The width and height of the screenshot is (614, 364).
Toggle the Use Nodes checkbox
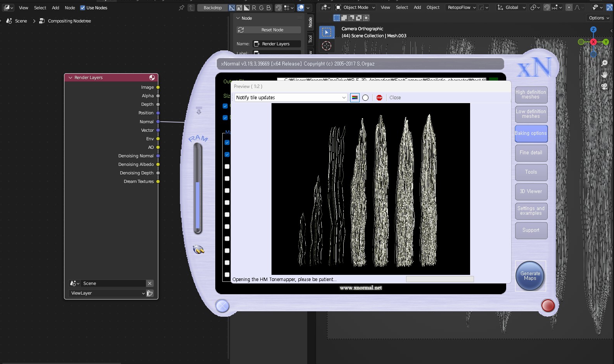click(x=83, y=8)
